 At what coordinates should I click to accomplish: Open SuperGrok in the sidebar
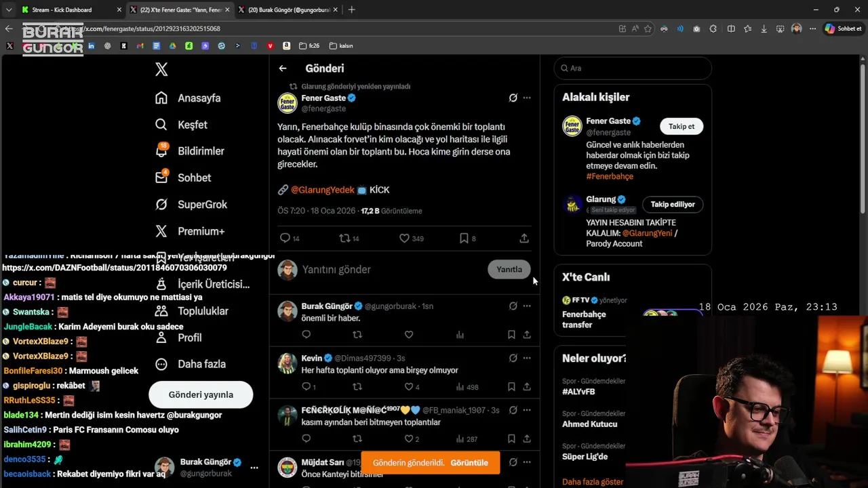(x=191, y=204)
